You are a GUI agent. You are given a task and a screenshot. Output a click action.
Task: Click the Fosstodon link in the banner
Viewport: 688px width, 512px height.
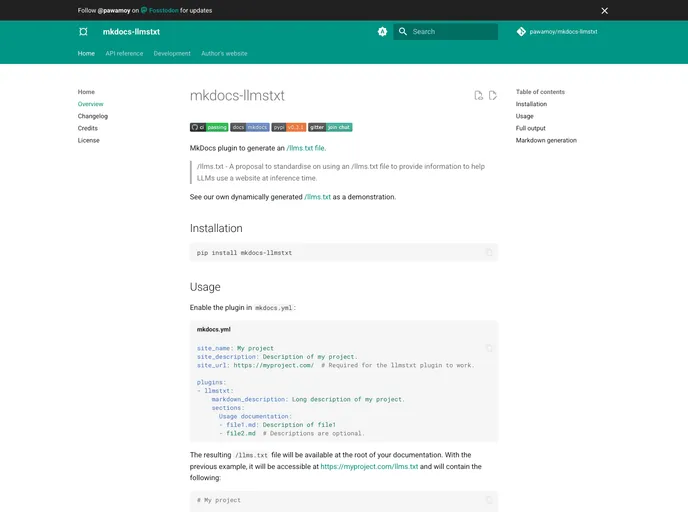(164, 11)
